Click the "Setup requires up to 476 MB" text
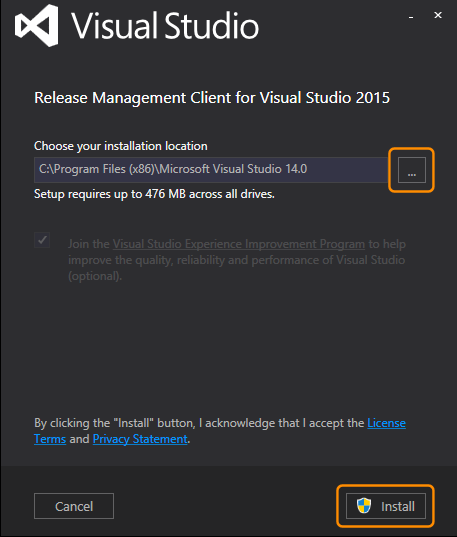Viewport: 457px width, 537px height. click(154, 194)
